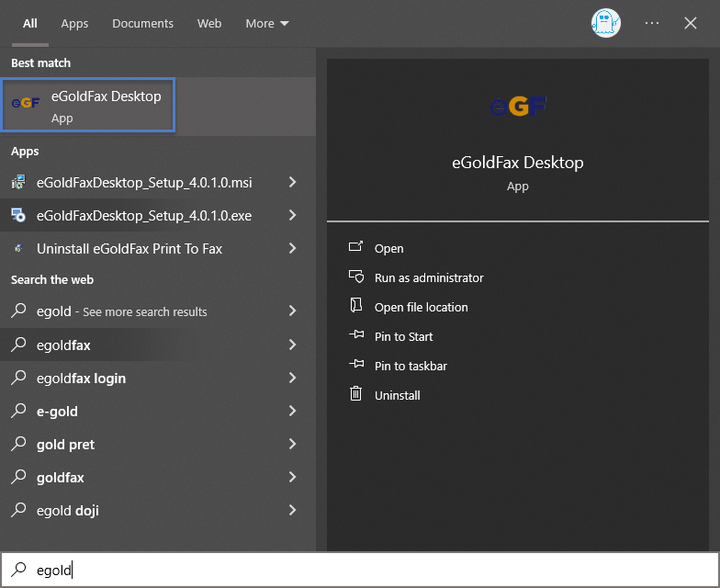Expand the egold doji suggestion chevron
720x588 pixels.
(x=292, y=510)
